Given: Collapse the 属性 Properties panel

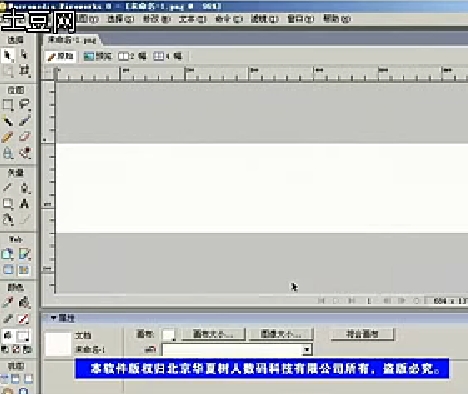Looking at the screenshot, I should click(53, 318).
